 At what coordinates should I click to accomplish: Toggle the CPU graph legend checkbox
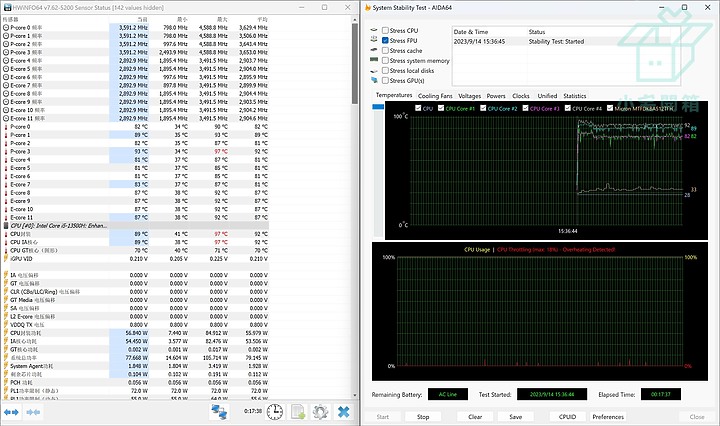coord(418,108)
